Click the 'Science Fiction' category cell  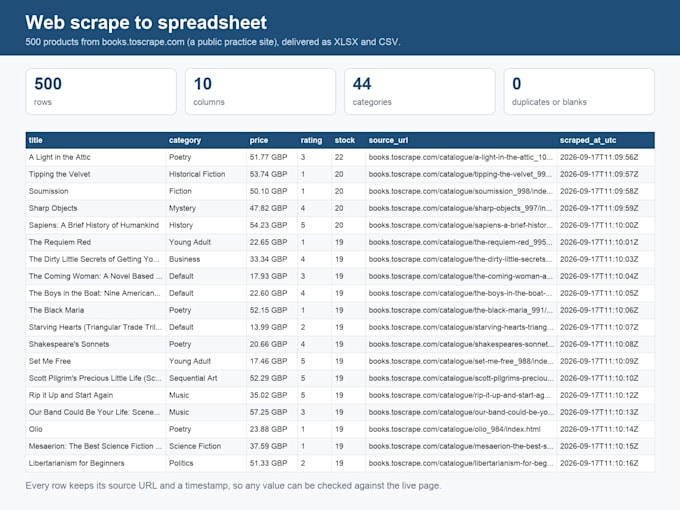click(x=195, y=446)
